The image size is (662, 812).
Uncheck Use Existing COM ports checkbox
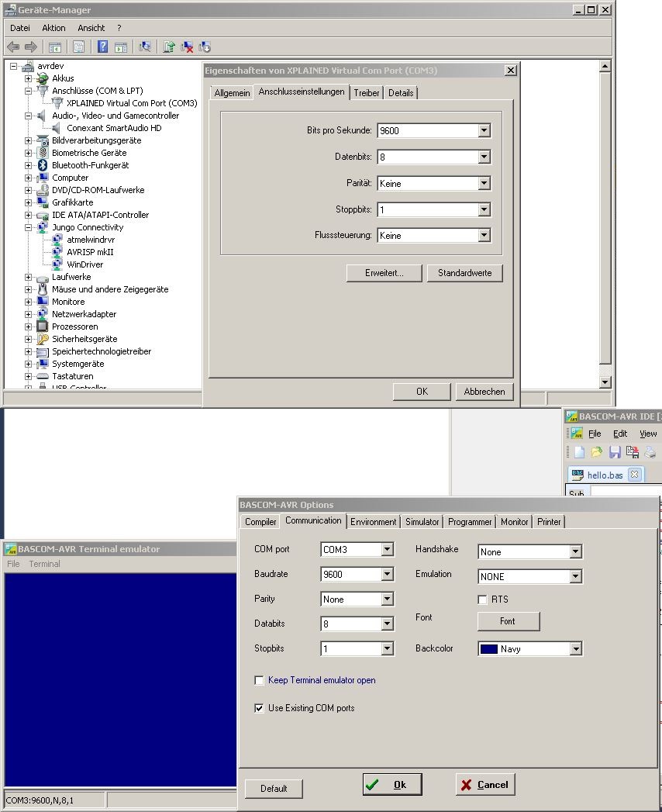point(260,708)
